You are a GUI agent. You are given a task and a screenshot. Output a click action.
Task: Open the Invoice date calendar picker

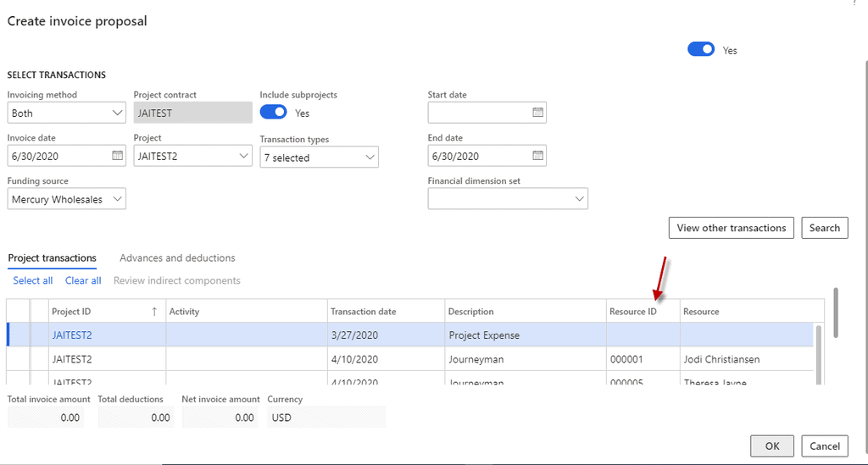pyautogui.click(x=117, y=156)
